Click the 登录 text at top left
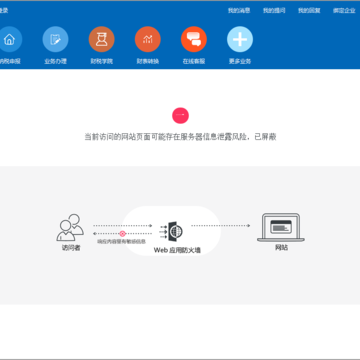This screenshot has width=360, height=360. pyautogui.click(x=4, y=11)
